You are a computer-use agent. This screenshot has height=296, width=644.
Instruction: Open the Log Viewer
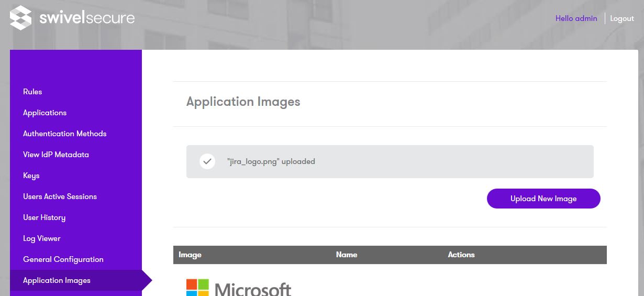pyautogui.click(x=42, y=238)
